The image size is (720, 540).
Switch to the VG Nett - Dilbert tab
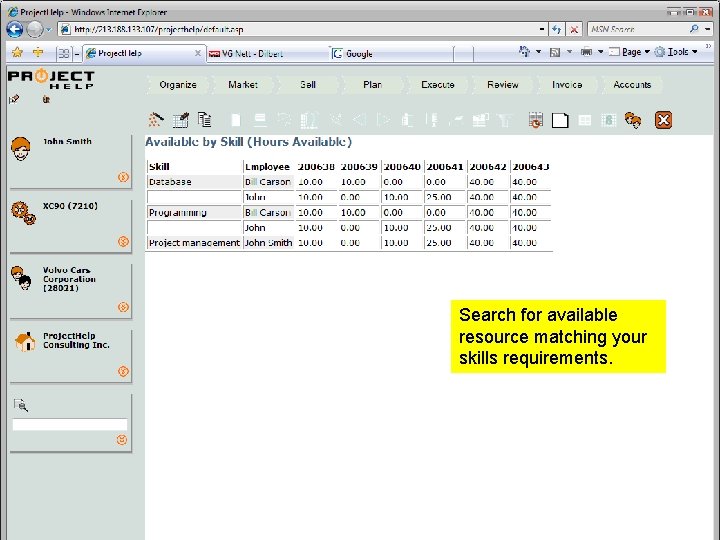268,54
